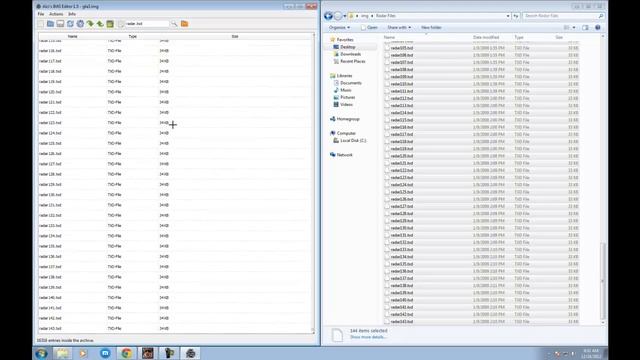Click the Explorer Back navigation button
Screen dimensions: 640x360
[328, 16]
